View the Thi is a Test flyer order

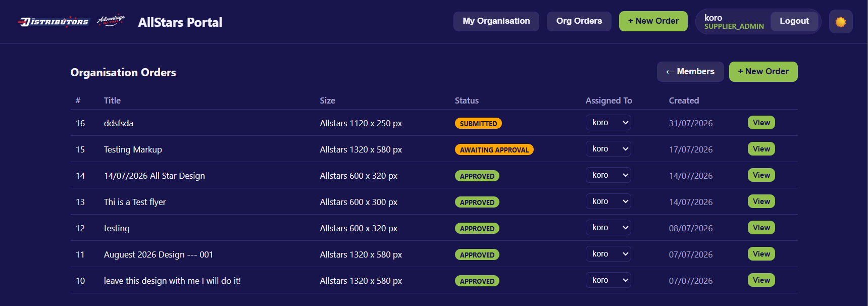(761, 201)
